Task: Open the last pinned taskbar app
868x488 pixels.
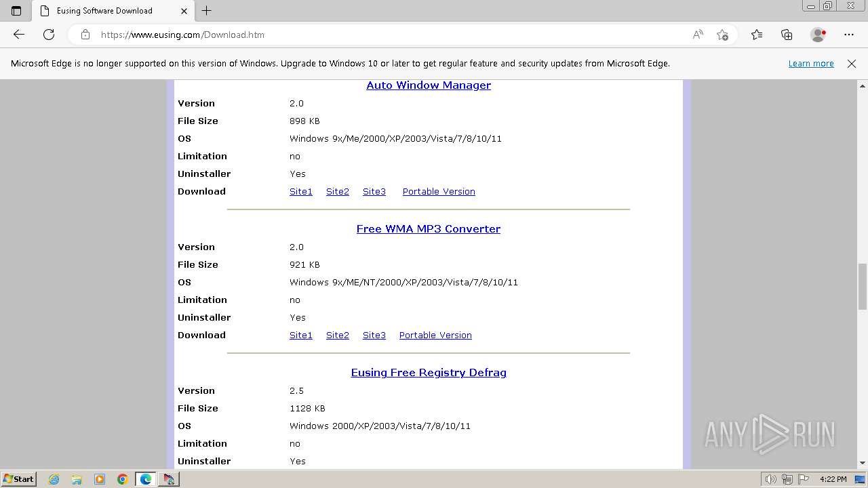Action: click(x=169, y=479)
